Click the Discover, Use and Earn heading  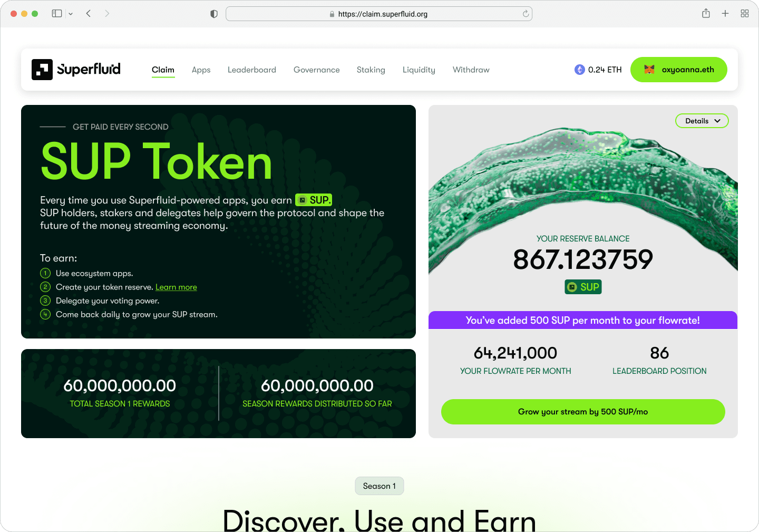[x=379, y=520]
